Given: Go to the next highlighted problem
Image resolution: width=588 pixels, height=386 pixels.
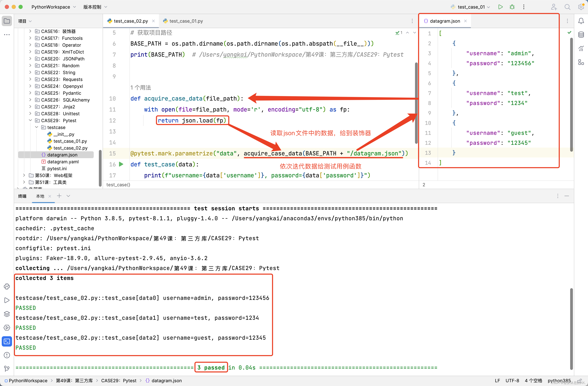Looking at the screenshot, I should pos(414,33).
